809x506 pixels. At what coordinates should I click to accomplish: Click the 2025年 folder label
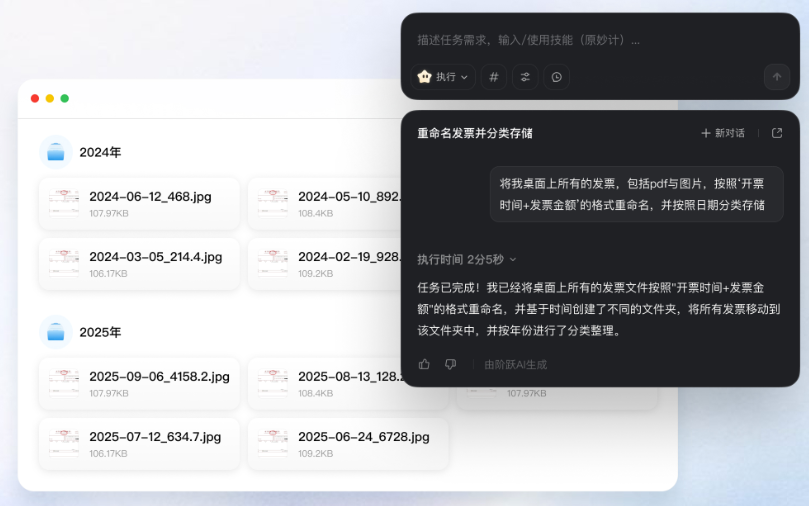[100, 333]
